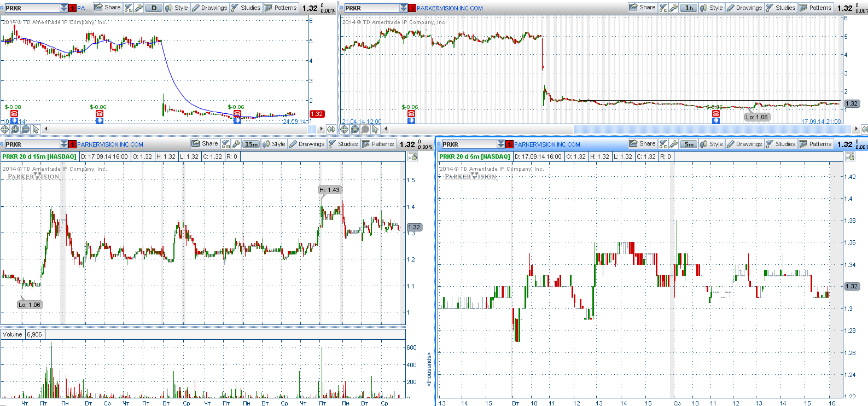Open Edit Studies icon in 5m chart
Screen dimensions: 868x406
point(663,144)
